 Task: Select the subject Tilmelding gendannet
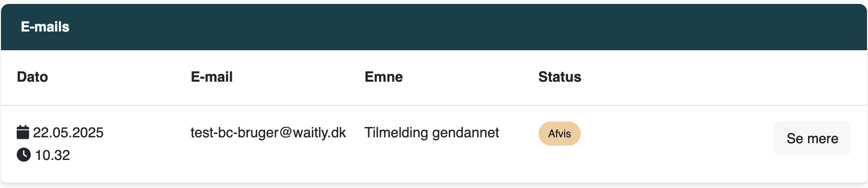click(432, 132)
